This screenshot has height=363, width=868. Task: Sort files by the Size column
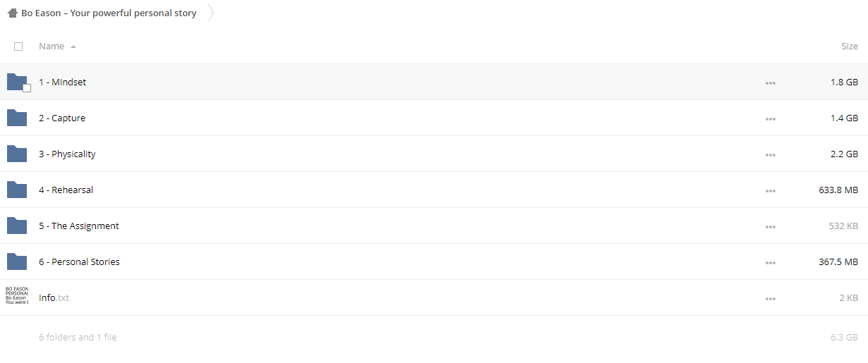click(850, 47)
